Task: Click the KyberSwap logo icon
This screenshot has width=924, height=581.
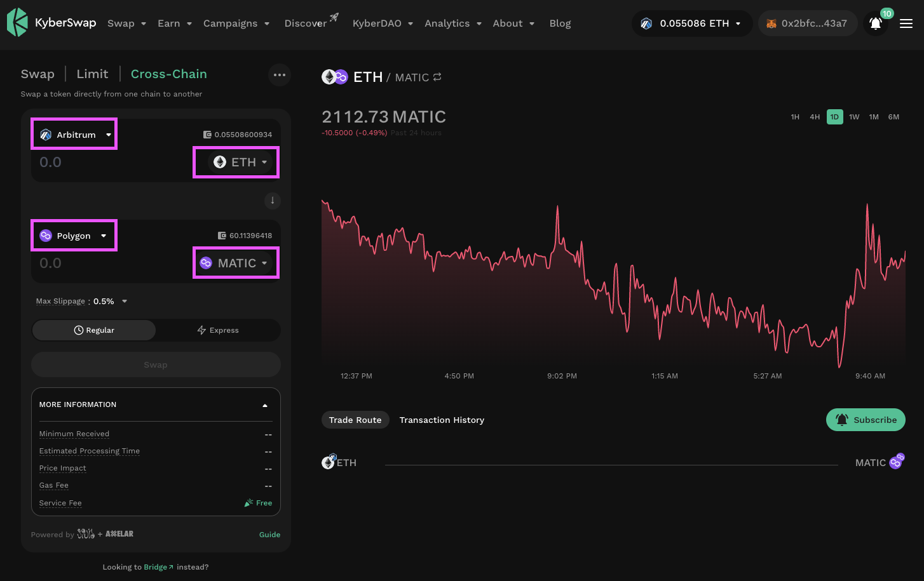Action: [17, 23]
